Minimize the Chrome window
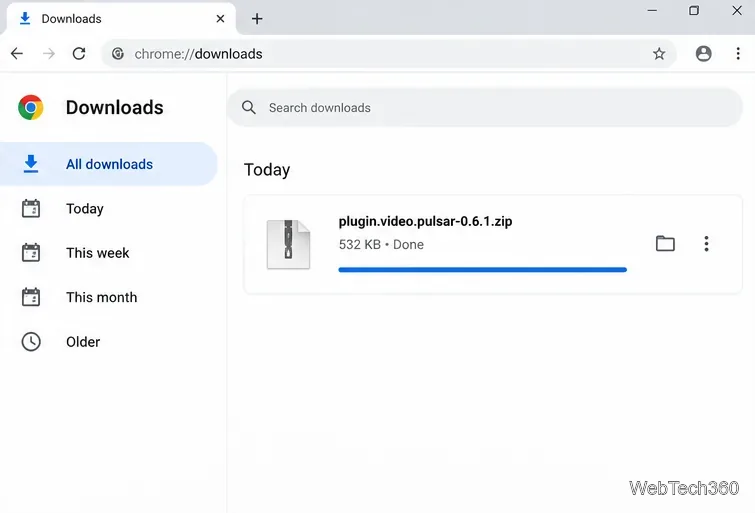Viewport: 755px width, 513px height. pyautogui.click(x=652, y=11)
